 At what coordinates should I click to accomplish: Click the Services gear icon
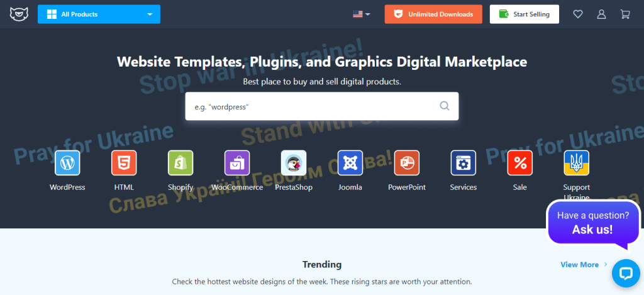pos(464,163)
